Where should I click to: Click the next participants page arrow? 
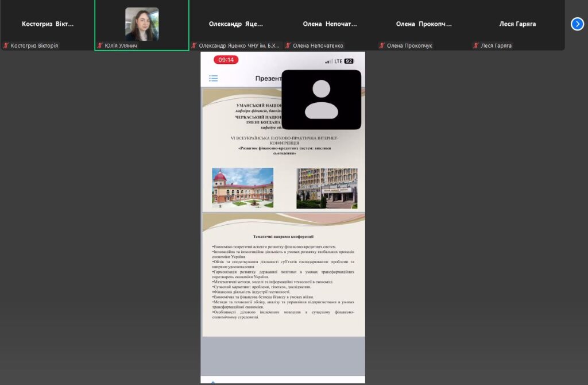(577, 24)
